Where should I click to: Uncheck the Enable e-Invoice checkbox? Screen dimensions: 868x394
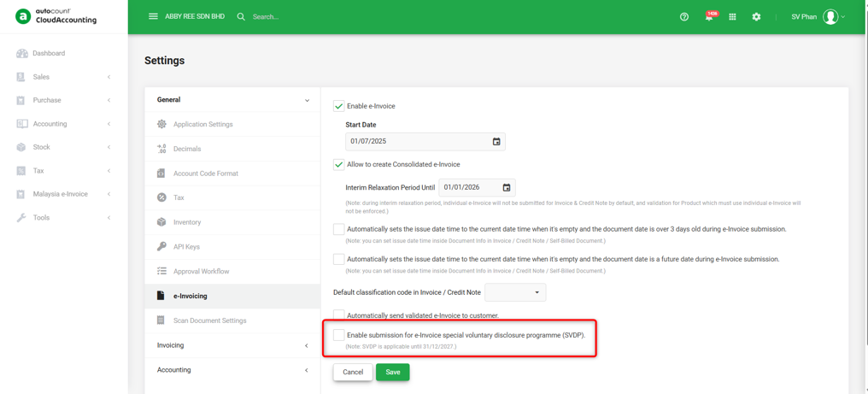tap(339, 106)
